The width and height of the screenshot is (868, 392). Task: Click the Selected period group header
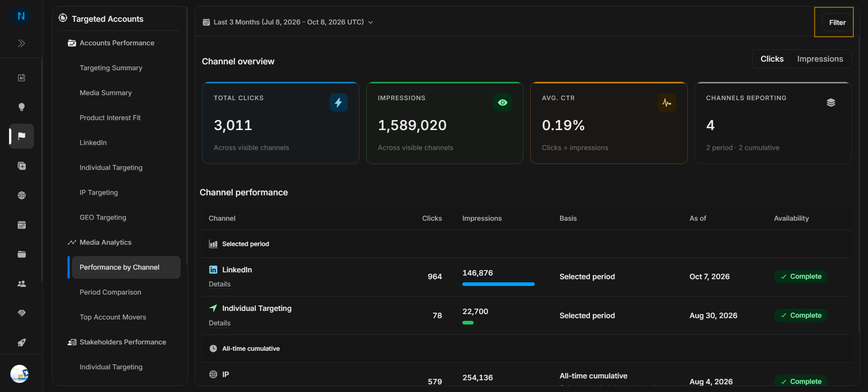(x=527, y=244)
